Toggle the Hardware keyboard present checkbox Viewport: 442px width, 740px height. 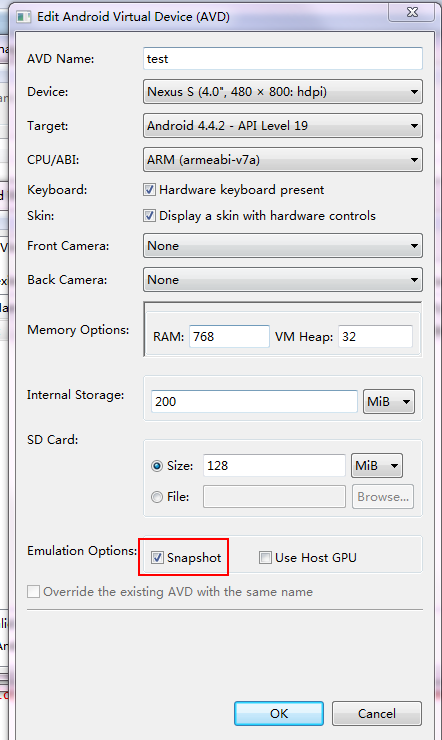coord(149,190)
